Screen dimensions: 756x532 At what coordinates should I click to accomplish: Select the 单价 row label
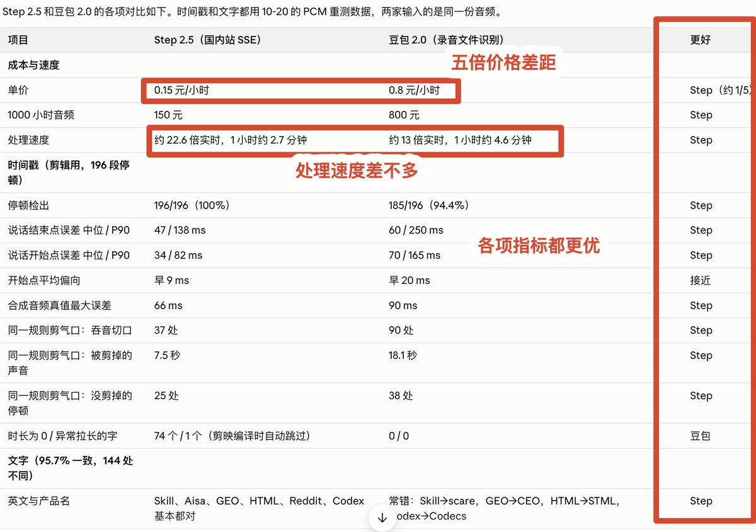(18, 90)
